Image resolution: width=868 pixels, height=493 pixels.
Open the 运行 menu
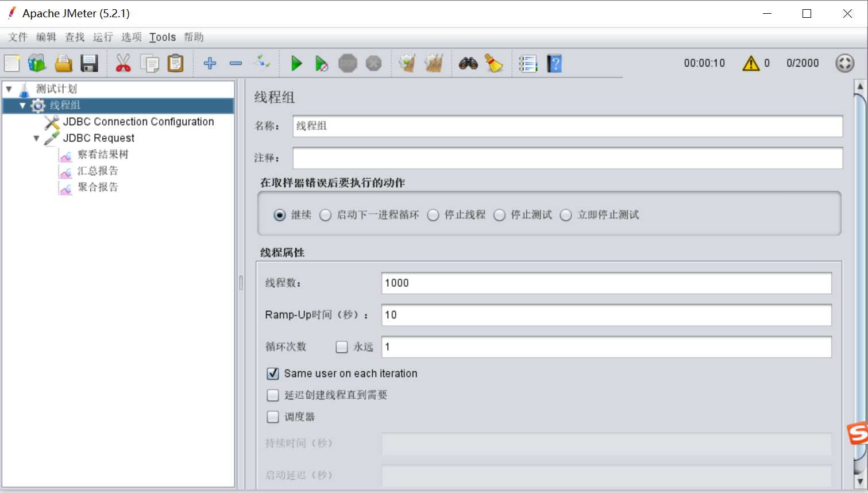(x=103, y=37)
